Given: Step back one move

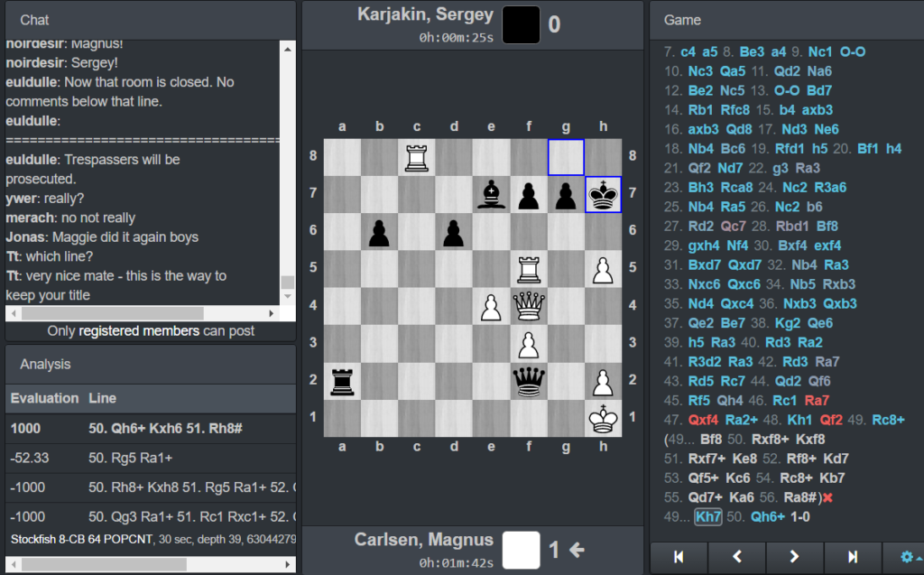Looking at the screenshot, I should click(736, 557).
